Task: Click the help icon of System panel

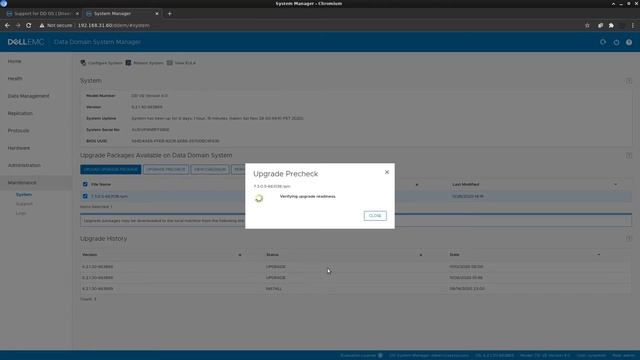Action: [629, 81]
